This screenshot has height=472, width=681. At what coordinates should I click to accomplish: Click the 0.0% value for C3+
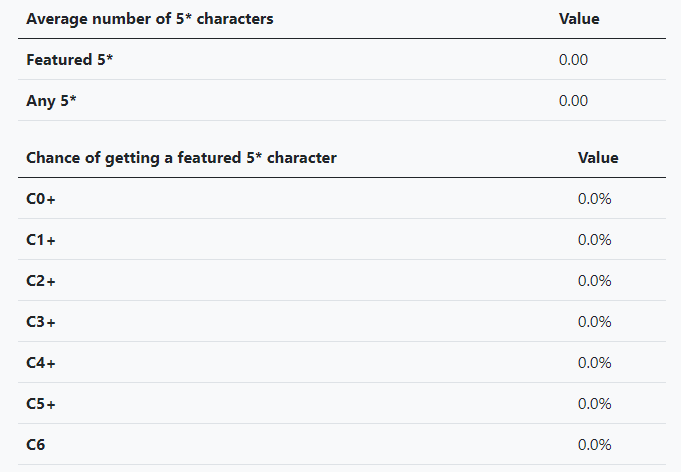pyautogui.click(x=594, y=322)
